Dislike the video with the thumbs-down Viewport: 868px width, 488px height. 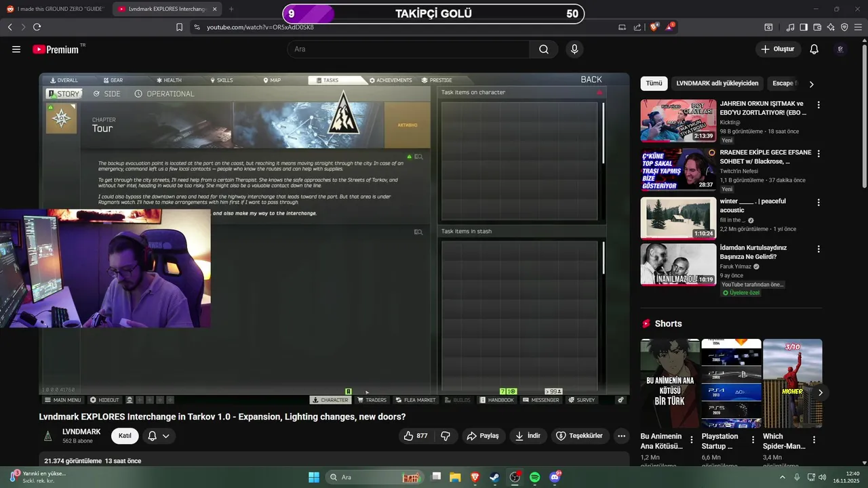tap(446, 436)
